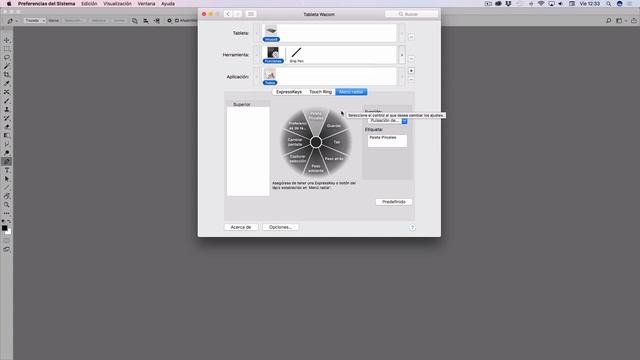Screen dimensions: 640x360
Task: Open path arrangement icon in options bar
Action: (x=157, y=20)
